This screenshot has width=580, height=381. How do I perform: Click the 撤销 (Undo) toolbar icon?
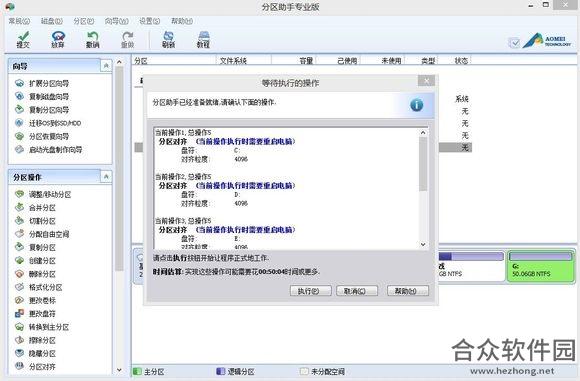[x=92, y=39]
